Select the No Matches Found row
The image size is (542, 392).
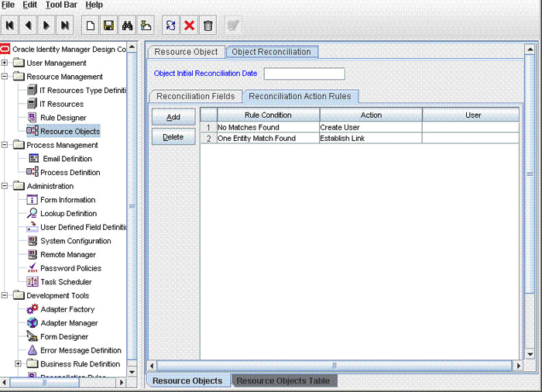click(360, 127)
